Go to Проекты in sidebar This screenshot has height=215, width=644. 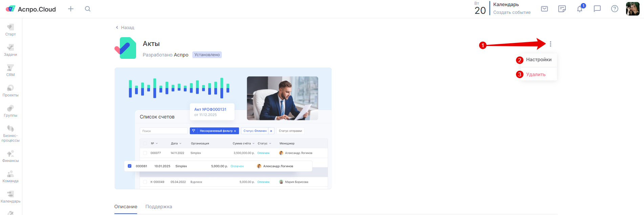10,91
